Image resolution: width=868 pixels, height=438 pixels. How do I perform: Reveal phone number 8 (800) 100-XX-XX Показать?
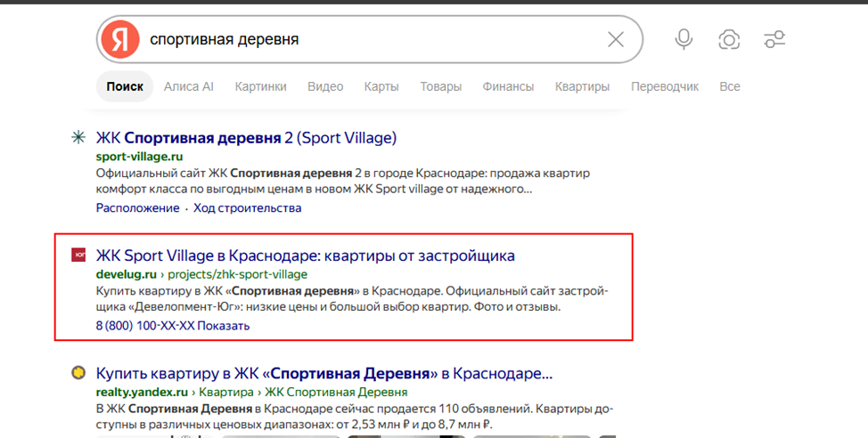point(173,326)
